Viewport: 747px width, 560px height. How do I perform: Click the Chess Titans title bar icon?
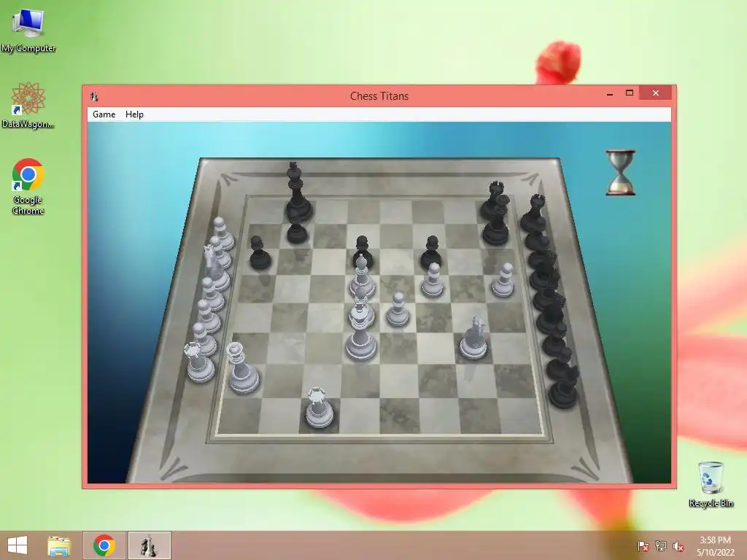click(x=94, y=96)
